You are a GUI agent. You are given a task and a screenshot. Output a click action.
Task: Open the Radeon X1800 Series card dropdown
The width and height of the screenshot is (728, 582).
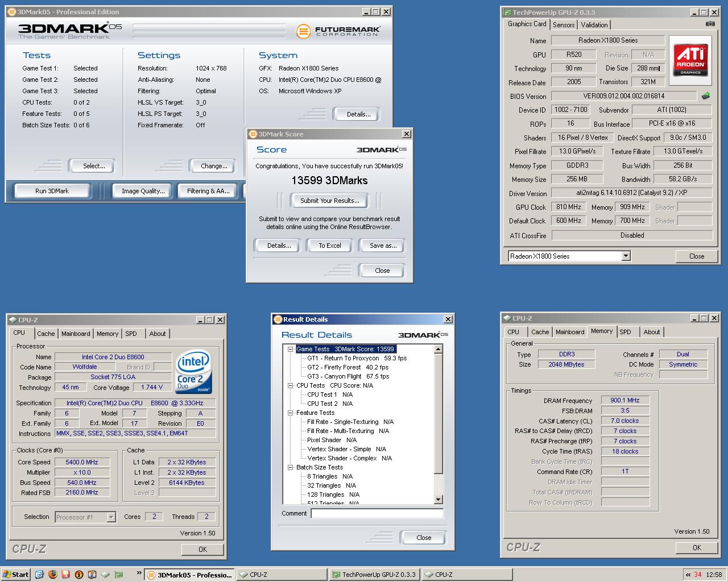[x=626, y=256]
